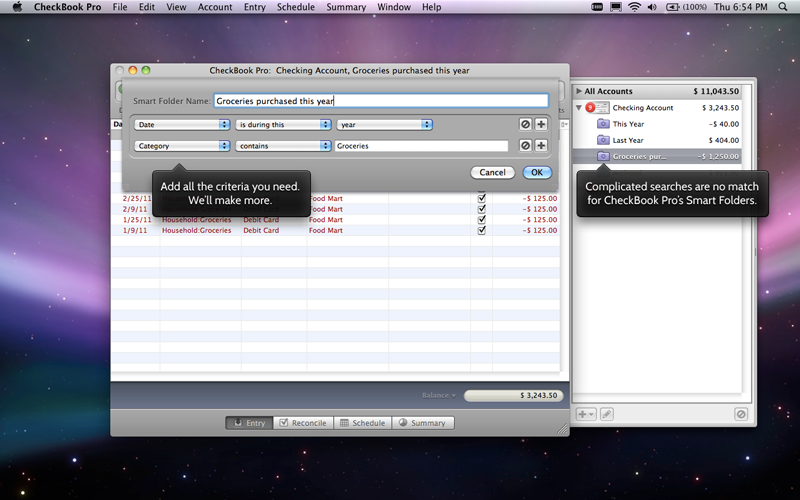Click the 2/25/11 date cell
Screen dimensions: 800x500
[137, 198]
